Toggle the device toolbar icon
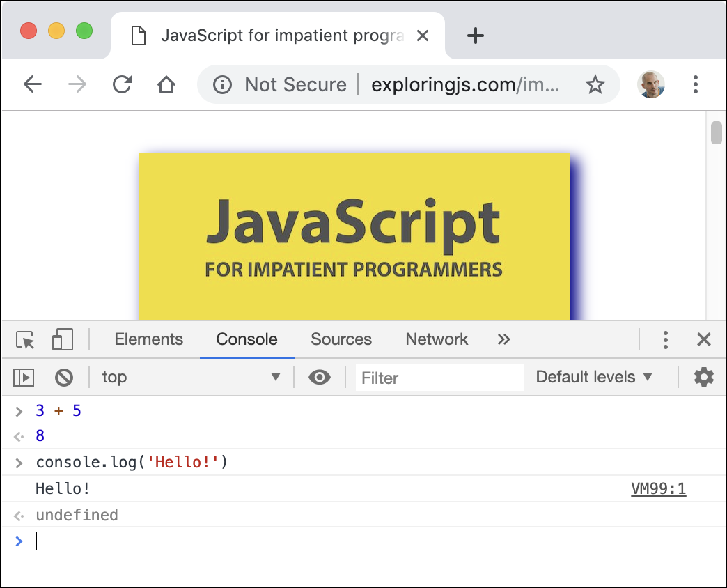Screen dimensions: 727x588 63,340
